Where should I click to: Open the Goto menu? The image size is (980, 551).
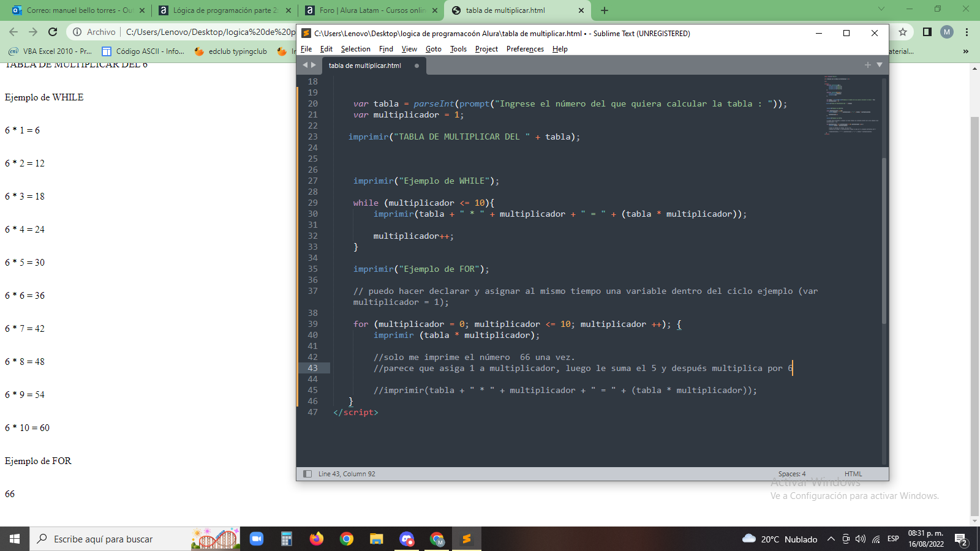(434, 49)
